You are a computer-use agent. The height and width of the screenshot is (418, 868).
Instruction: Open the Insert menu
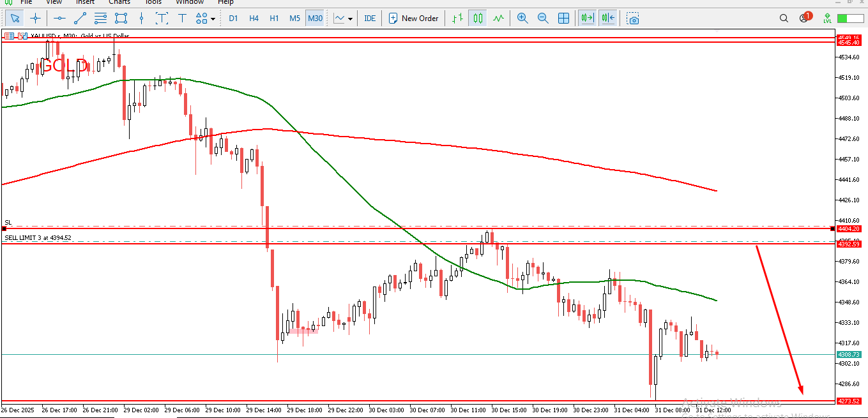point(85,3)
